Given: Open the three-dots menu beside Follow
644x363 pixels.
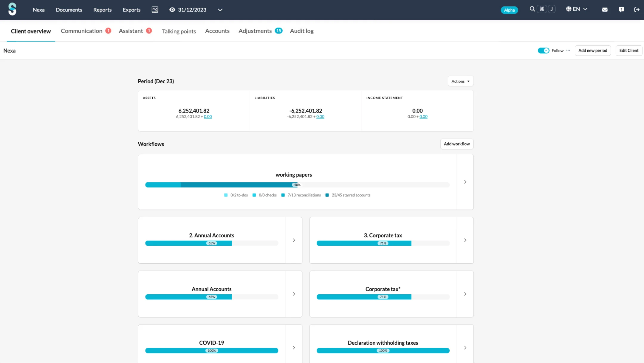Looking at the screenshot, I should pyautogui.click(x=568, y=50).
